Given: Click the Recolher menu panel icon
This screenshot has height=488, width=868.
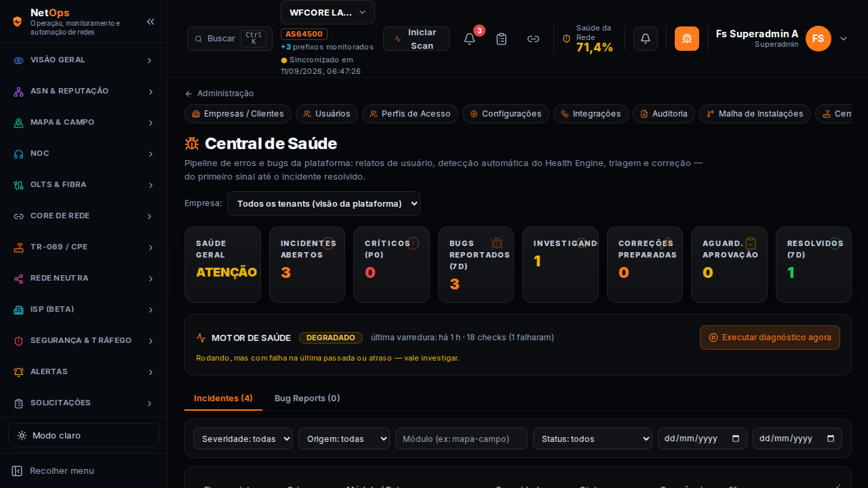Looking at the screenshot, I should 17,470.
